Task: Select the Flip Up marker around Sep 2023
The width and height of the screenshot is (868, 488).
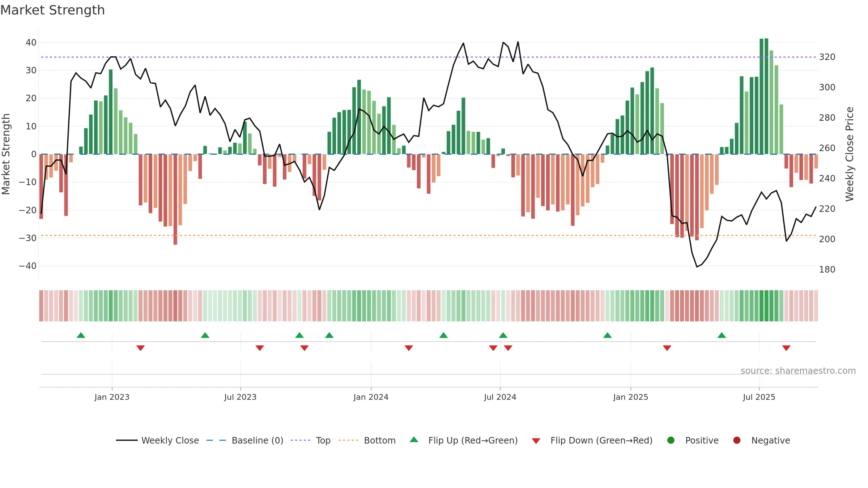Action: point(299,335)
